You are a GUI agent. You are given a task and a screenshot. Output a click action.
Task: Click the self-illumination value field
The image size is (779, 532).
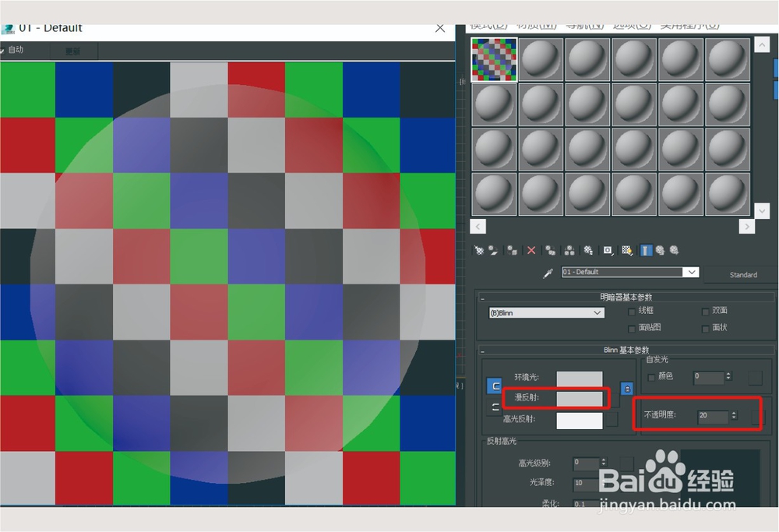pos(708,377)
